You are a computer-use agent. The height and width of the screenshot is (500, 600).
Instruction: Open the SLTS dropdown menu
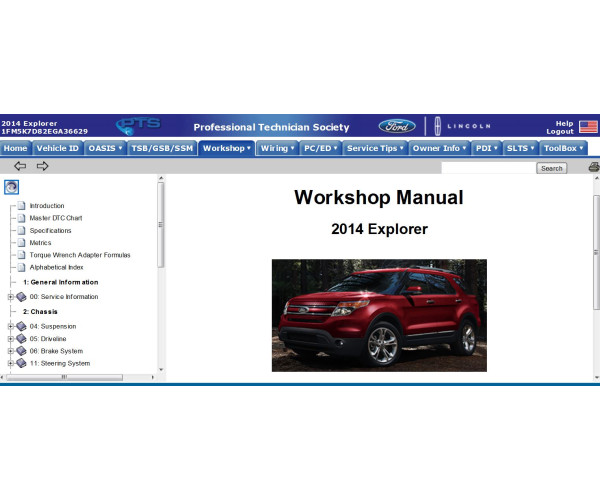pyautogui.click(x=520, y=148)
